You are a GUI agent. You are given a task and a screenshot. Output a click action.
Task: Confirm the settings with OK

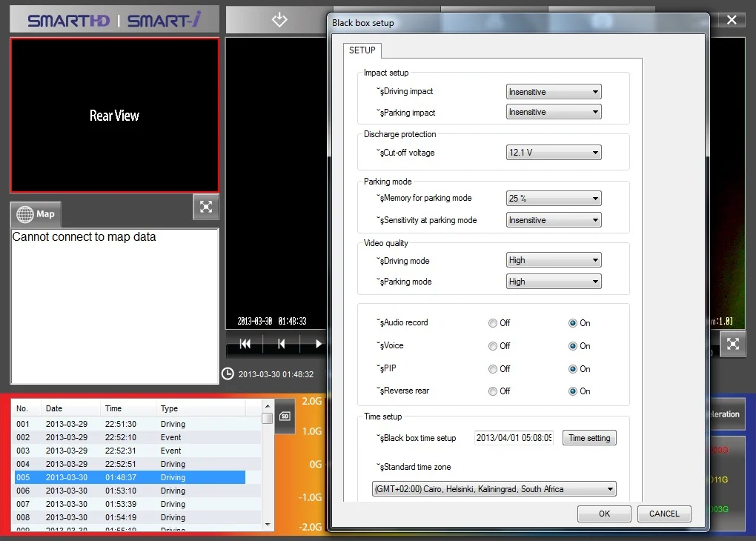pyautogui.click(x=604, y=514)
